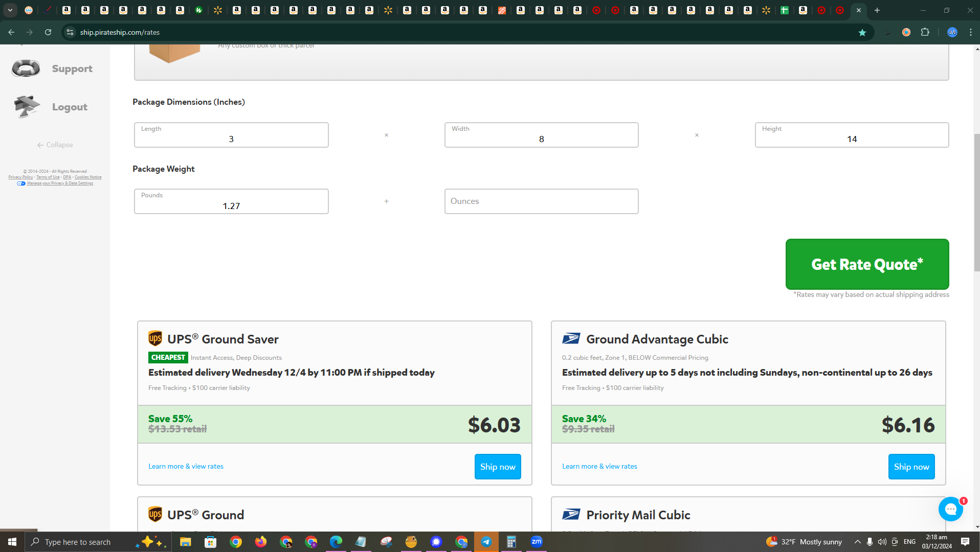Focus the Width dimension field
Screen dimensions: 980x552
pos(541,135)
